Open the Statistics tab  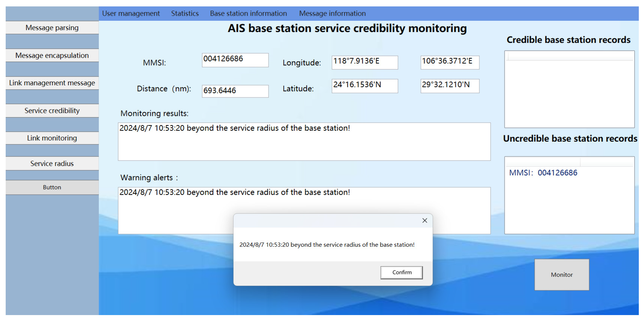click(x=185, y=13)
